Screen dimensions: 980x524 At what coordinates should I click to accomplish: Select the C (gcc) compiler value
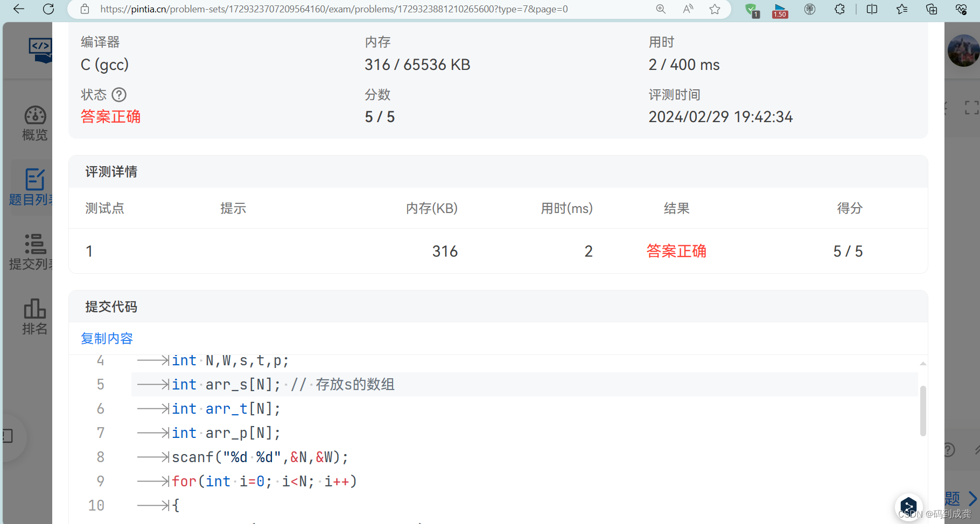[104, 65]
